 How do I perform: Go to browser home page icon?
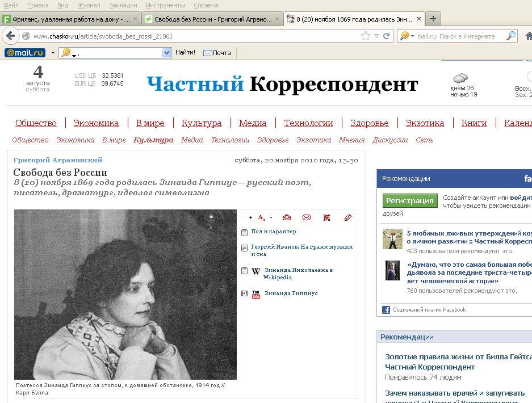coord(528,36)
